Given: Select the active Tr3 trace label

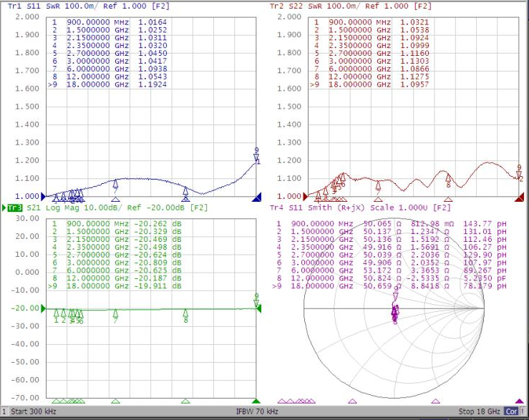Looking at the screenshot, I should tap(15, 207).
